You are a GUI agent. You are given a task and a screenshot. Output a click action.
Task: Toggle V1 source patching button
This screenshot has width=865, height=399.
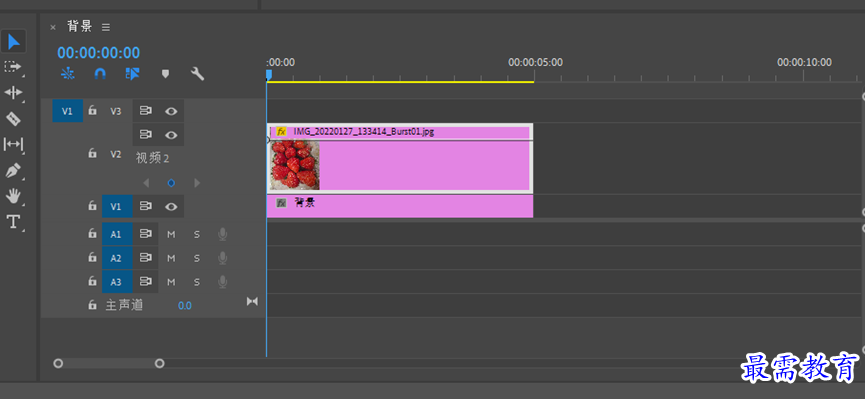67,111
